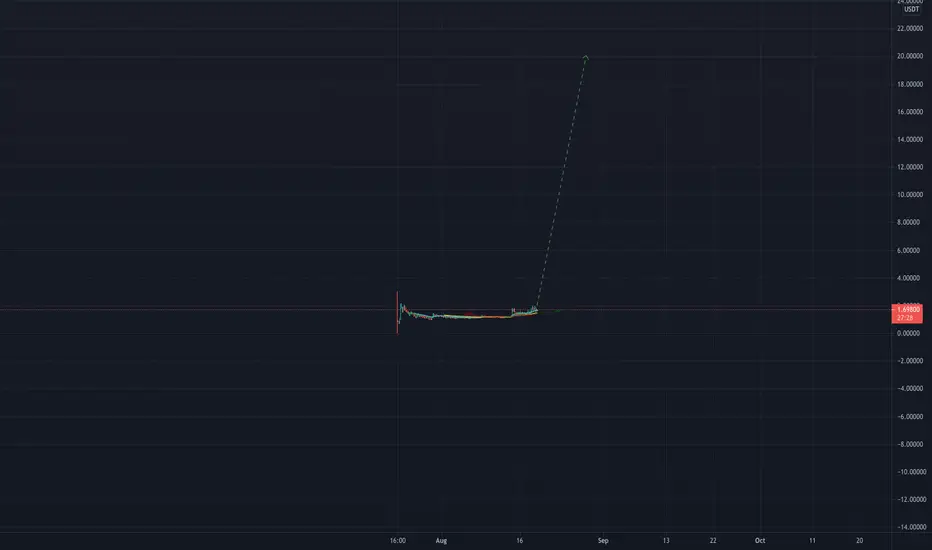Click the -10.00000 price axis label

click(x=910, y=472)
